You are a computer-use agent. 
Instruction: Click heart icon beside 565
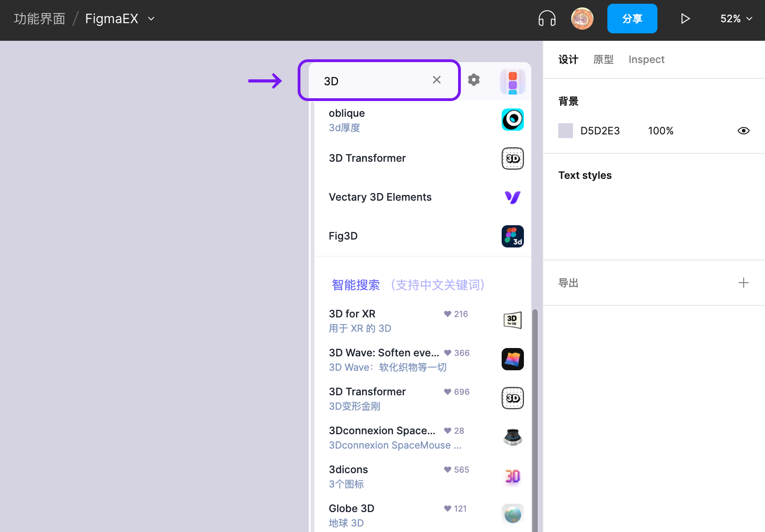[447, 469]
